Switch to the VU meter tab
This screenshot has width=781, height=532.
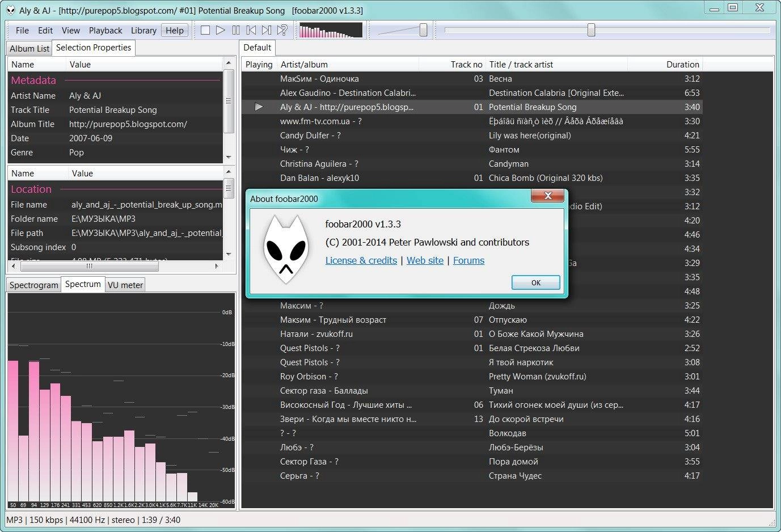[125, 285]
